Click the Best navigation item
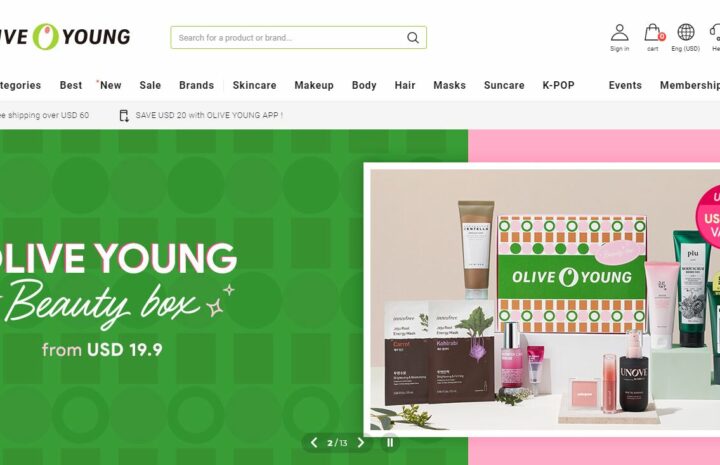 [x=71, y=85]
